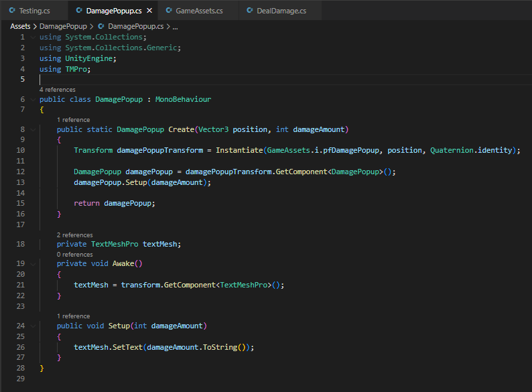Click the C# icon on the DealDamage.cs tab
Screen dimensions: 532x392
tap(250, 11)
